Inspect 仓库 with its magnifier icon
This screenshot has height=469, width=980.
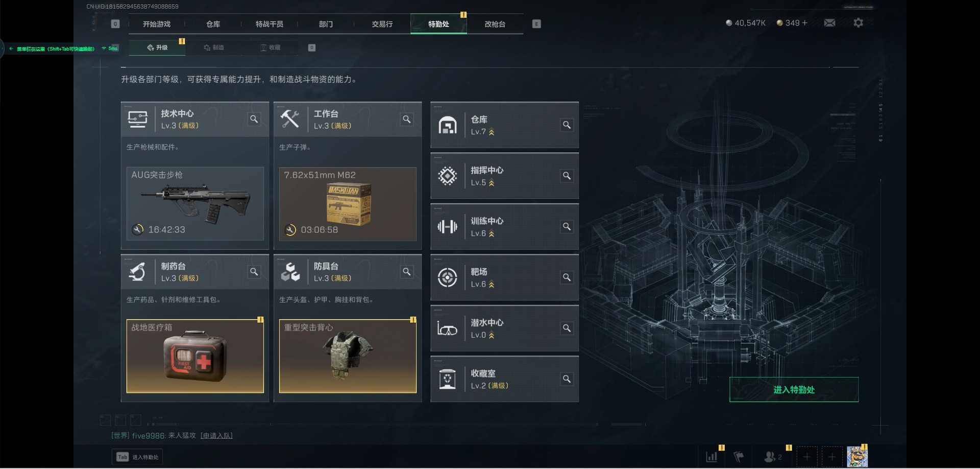tap(566, 125)
